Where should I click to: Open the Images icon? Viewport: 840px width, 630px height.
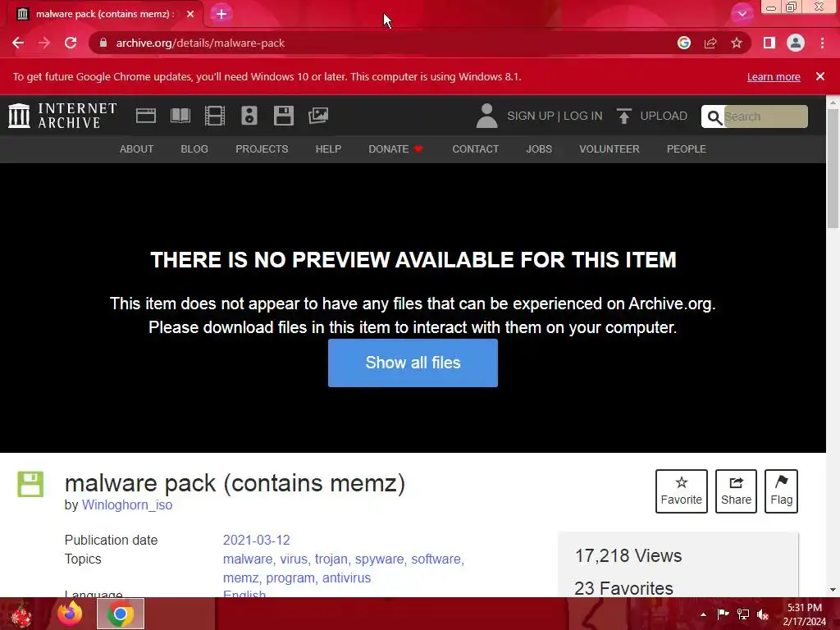[x=318, y=116]
